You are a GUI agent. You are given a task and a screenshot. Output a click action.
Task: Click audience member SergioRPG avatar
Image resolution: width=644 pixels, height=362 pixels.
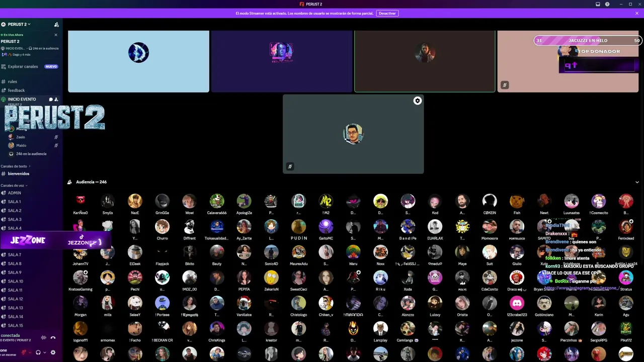[x=599, y=329]
